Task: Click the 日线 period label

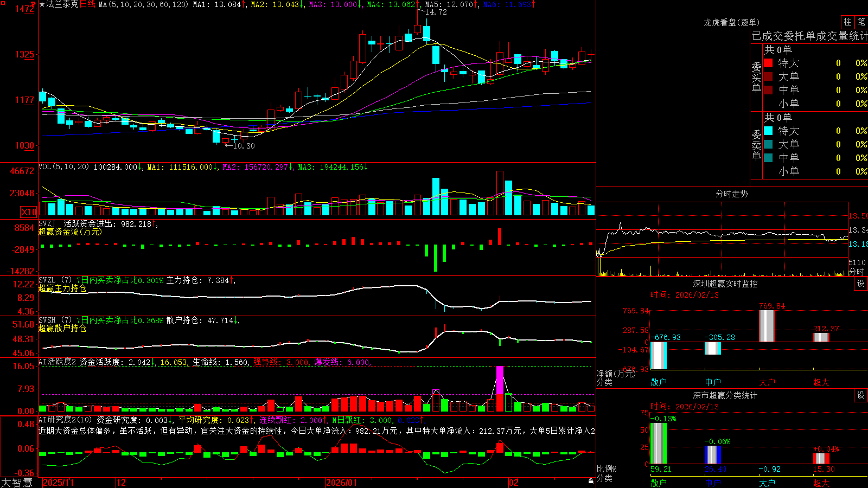Action: 87,4
